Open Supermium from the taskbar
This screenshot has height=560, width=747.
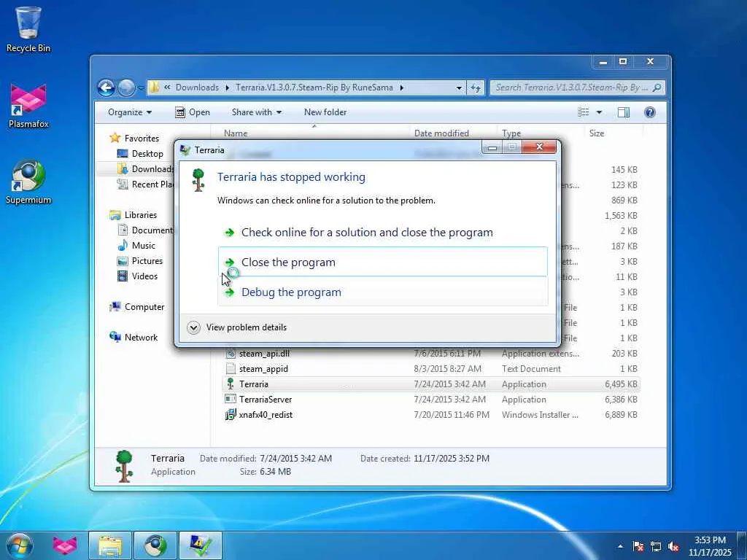(x=155, y=545)
